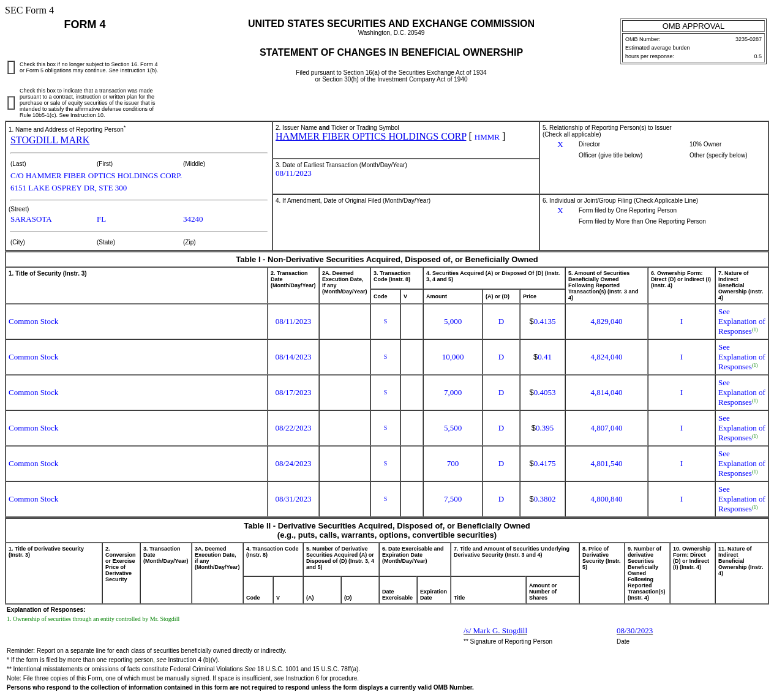This screenshot has height=700, width=774.
Task: Click transaction date 08/22/2023 in Table I
Action: click(293, 428)
